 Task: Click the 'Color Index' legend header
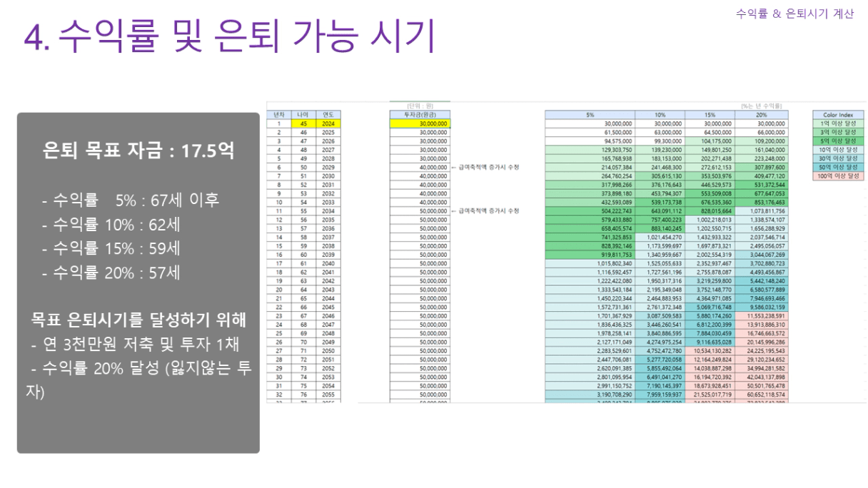(839, 114)
